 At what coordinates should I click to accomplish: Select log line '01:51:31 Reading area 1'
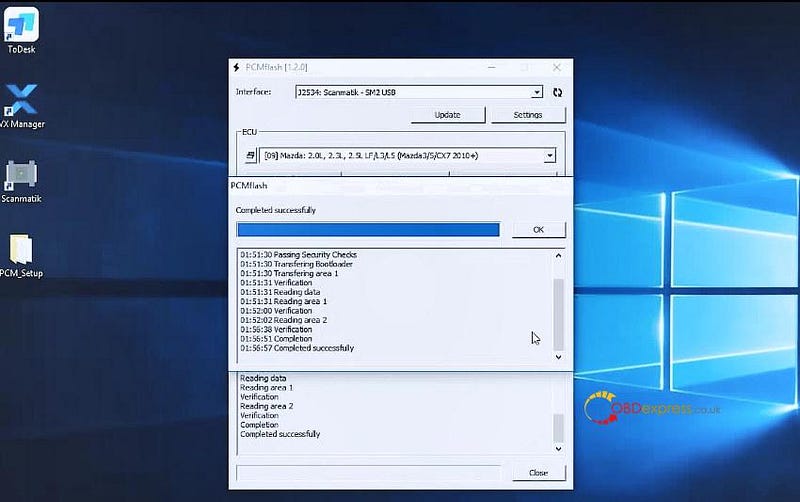point(284,301)
